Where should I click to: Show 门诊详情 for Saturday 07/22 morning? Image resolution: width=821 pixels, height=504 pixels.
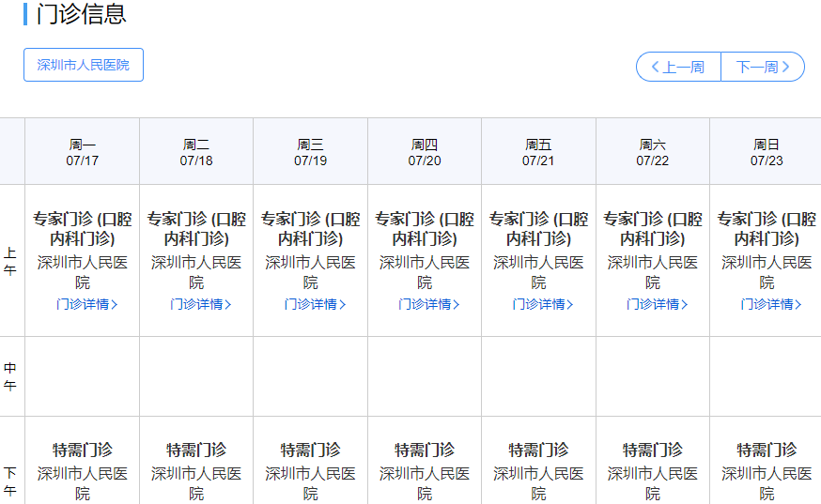657,304
